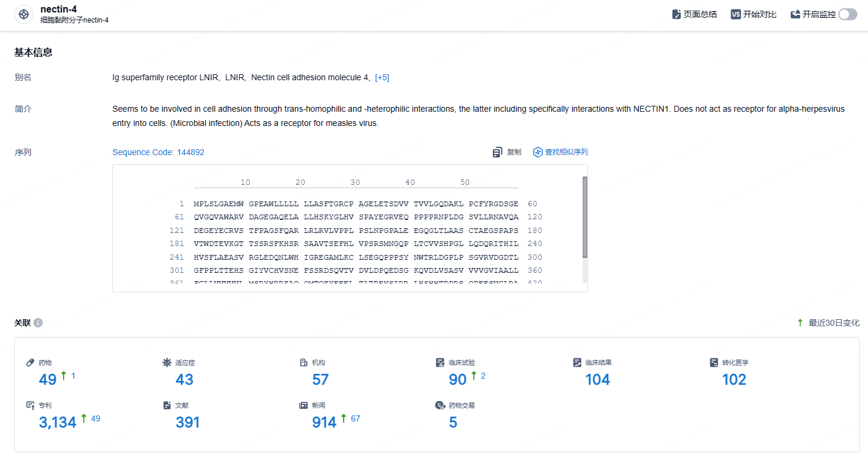The width and height of the screenshot is (868, 460).
Task: Expand the aliases with [+5]
Action: coord(382,78)
